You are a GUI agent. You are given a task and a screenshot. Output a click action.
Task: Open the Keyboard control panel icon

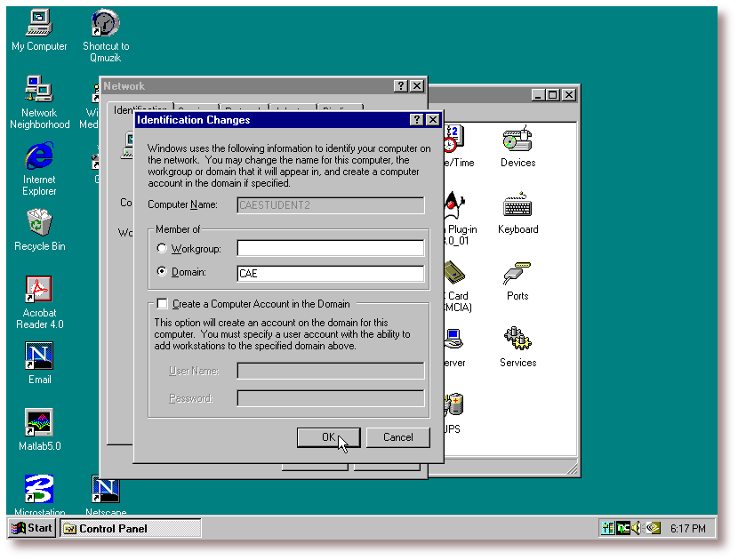pos(517,208)
